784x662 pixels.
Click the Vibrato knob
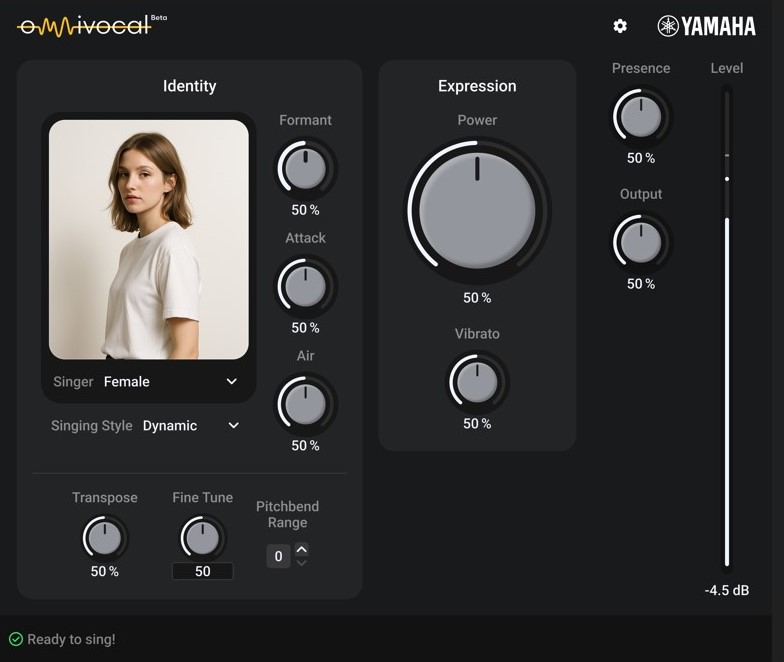click(x=477, y=382)
